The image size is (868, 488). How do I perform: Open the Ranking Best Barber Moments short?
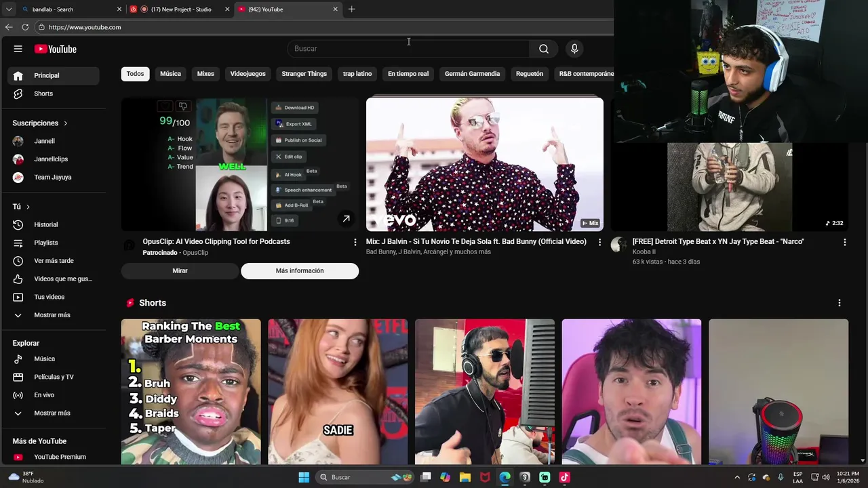pyautogui.click(x=191, y=392)
